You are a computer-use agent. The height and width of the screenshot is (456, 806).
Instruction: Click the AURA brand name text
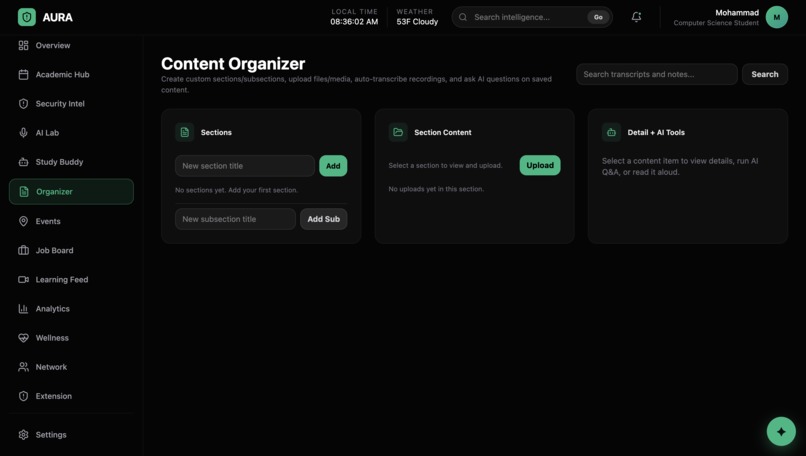(x=58, y=17)
